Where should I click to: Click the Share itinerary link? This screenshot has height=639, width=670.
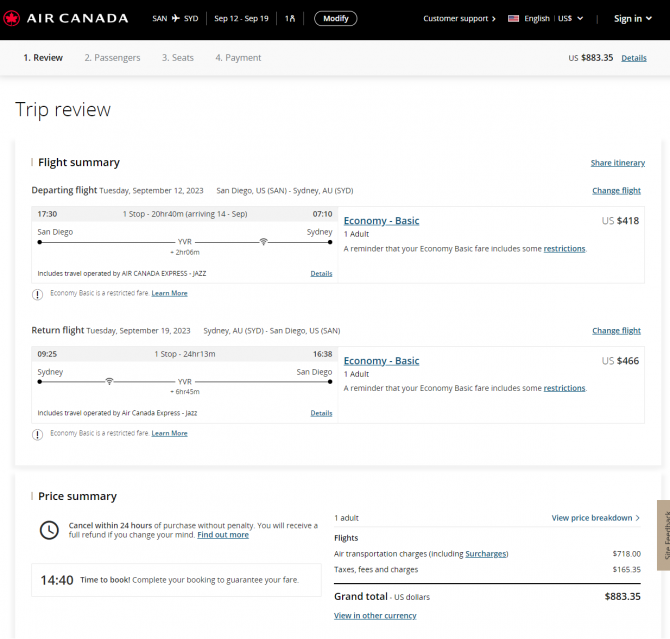[618, 163]
